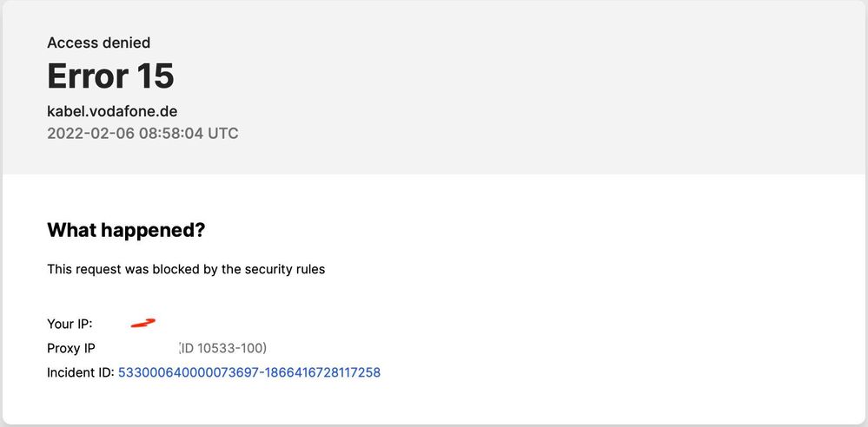Click the "Error 15" heading

coord(110,77)
